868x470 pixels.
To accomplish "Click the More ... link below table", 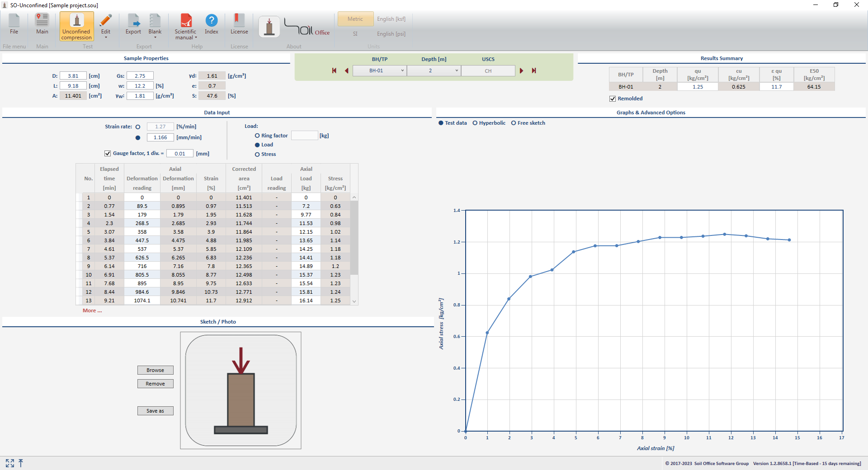I will [92, 310].
